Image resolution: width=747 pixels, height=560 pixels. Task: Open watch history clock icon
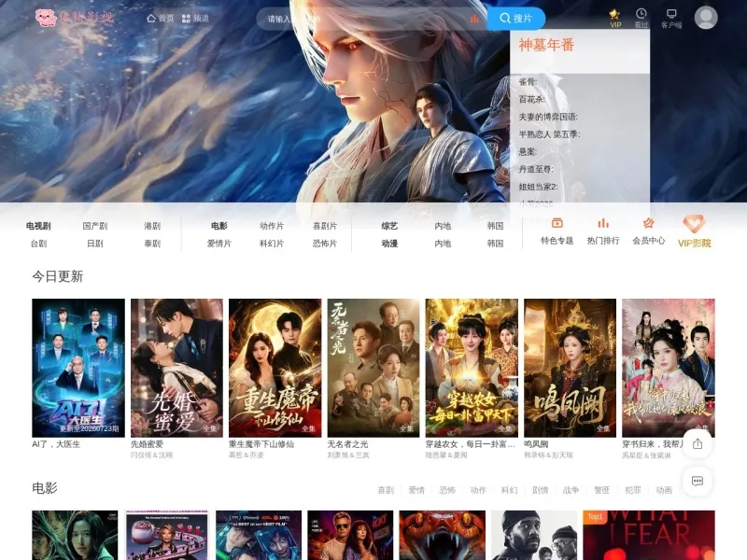coord(641,13)
